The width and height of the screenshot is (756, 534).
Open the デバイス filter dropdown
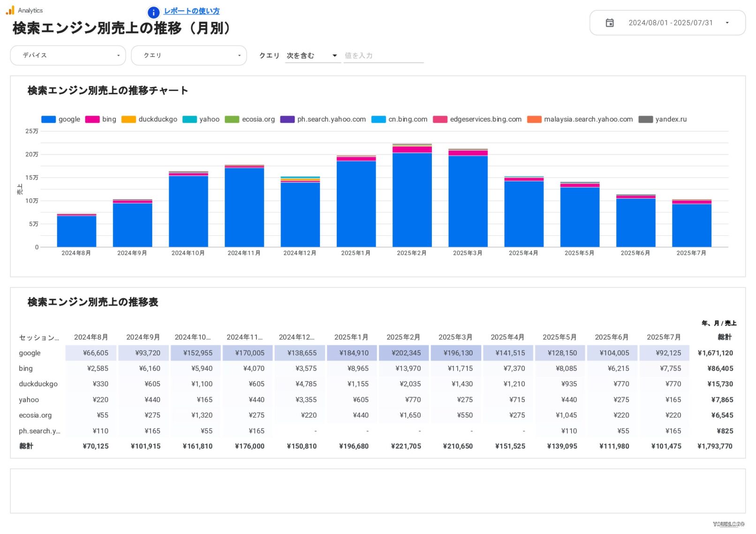[68, 55]
